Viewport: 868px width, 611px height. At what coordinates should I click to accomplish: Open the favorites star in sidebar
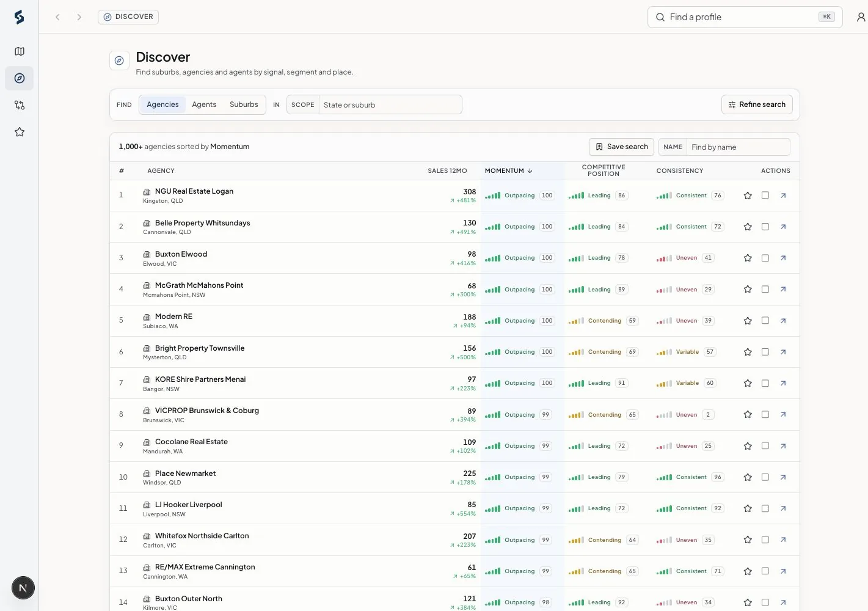(20, 132)
